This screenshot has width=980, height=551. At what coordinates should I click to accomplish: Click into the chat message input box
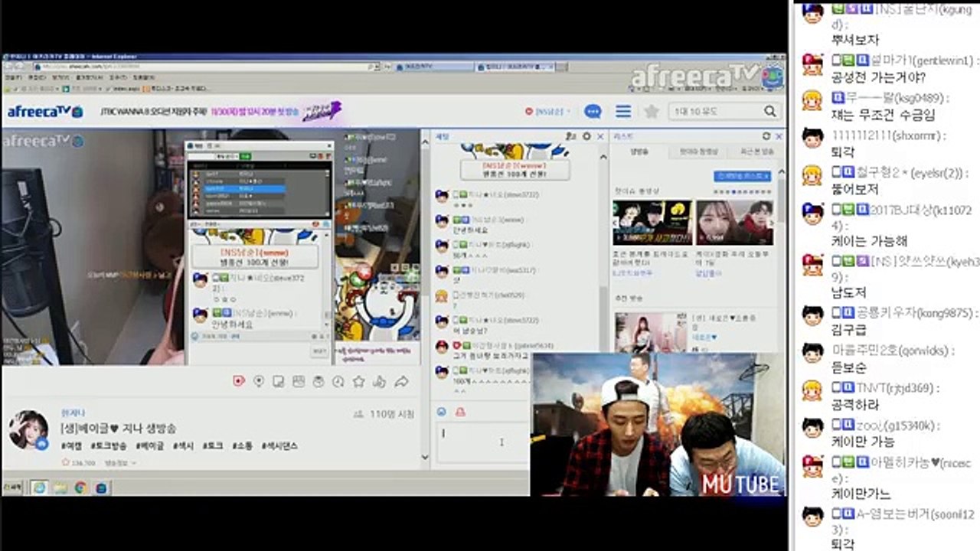[484, 442]
